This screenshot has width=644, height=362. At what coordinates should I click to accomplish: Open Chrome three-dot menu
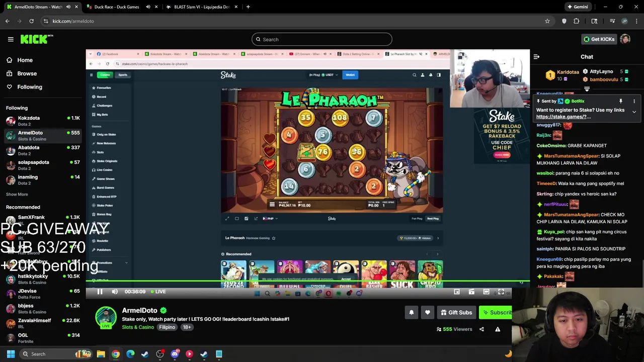coord(637,21)
